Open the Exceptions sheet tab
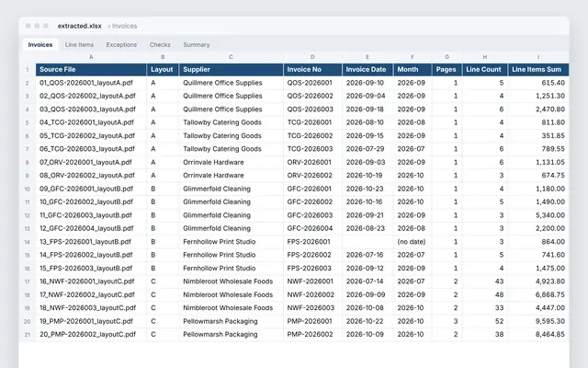 [121, 45]
